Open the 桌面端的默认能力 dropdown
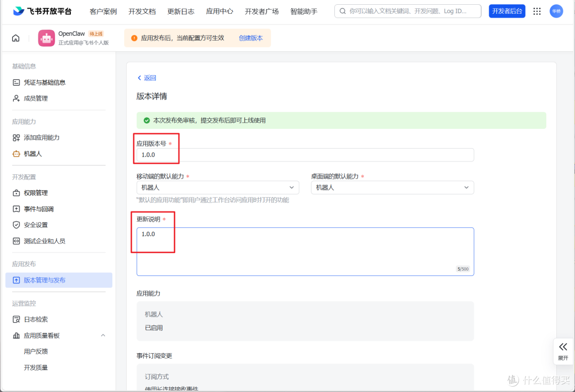Viewport: 575px width, 392px height. (x=392, y=187)
